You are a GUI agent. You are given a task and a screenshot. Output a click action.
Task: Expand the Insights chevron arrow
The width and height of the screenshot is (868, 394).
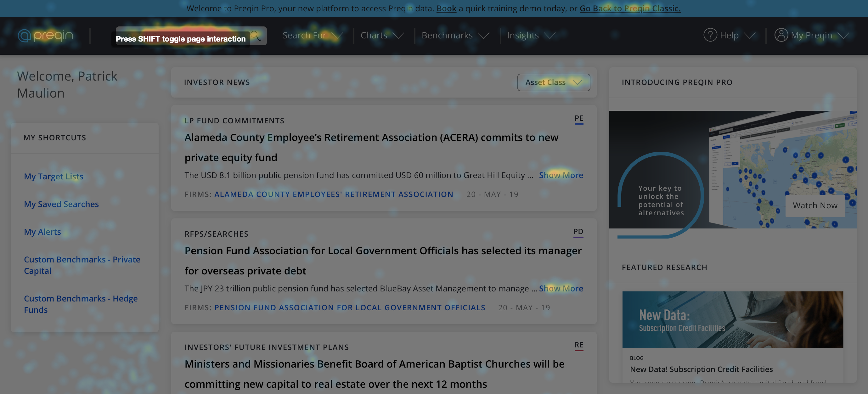(550, 36)
